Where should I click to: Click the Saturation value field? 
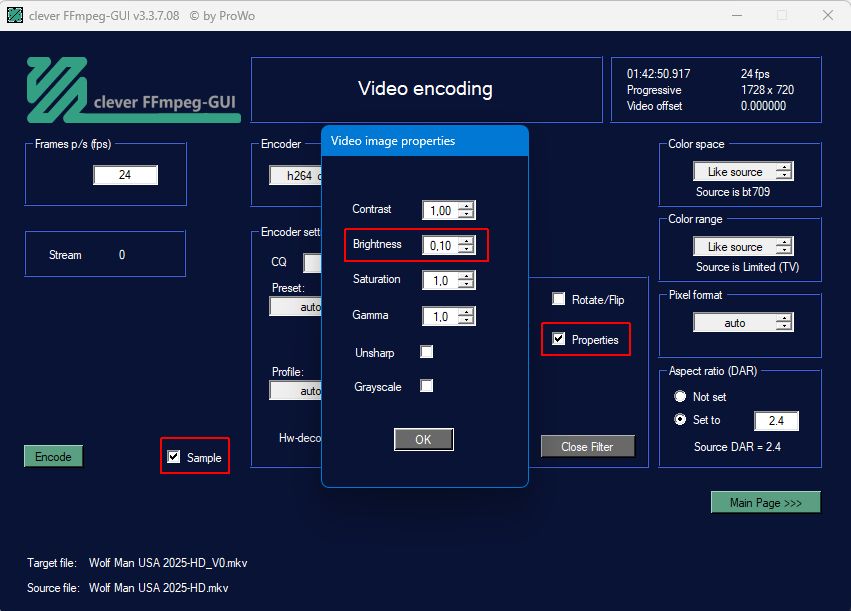(440, 281)
